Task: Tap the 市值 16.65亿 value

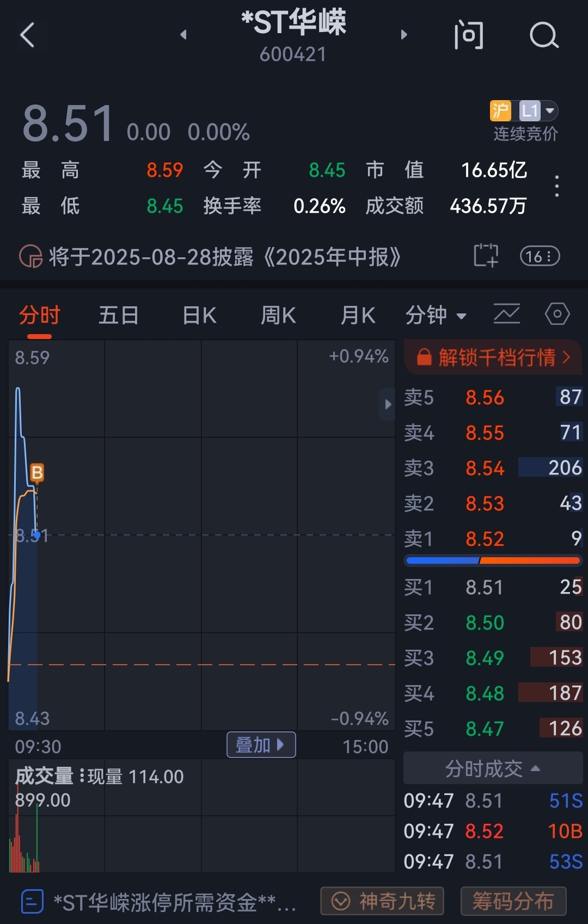Action: (x=494, y=170)
